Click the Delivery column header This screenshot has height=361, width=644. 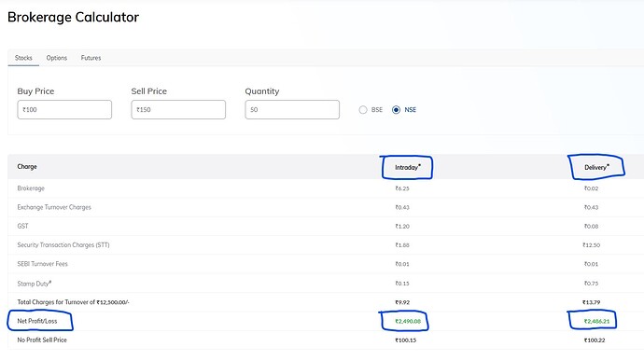tap(596, 167)
